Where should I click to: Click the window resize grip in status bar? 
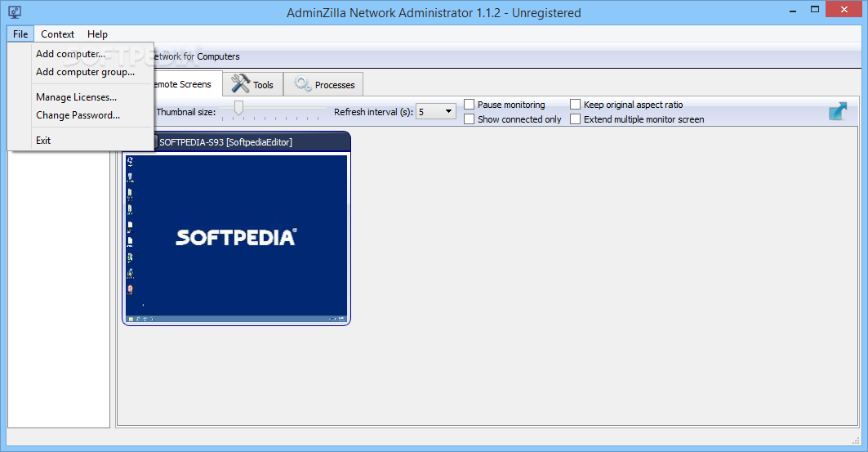[x=855, y=441]
